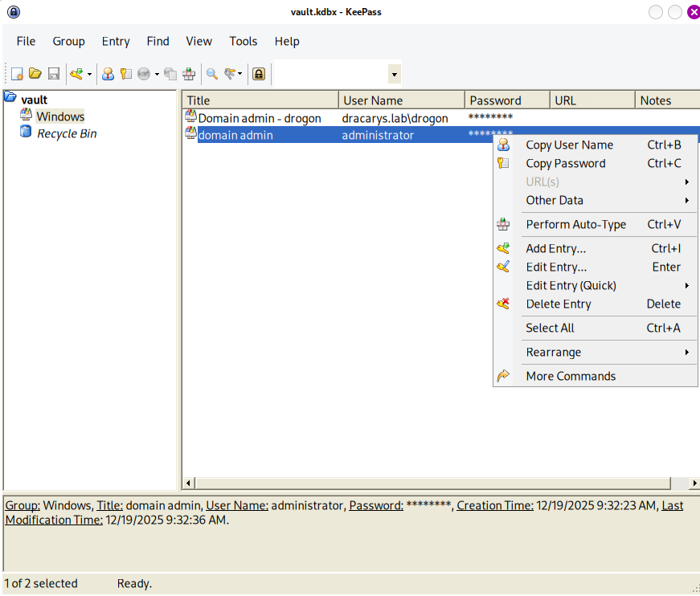
Task: Click the Show Entries toolbar icon
Action: point(230,74)
